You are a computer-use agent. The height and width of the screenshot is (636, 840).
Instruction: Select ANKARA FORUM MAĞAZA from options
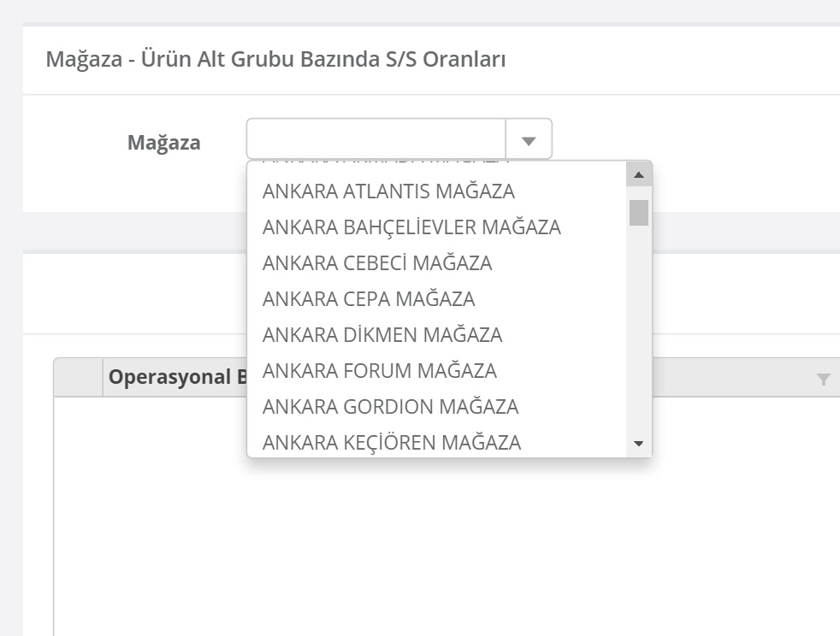click(x=380, y=371)
